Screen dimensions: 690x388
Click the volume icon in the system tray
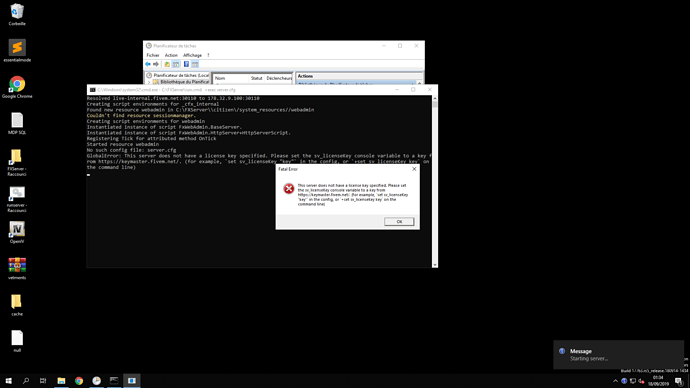point(641,381)
